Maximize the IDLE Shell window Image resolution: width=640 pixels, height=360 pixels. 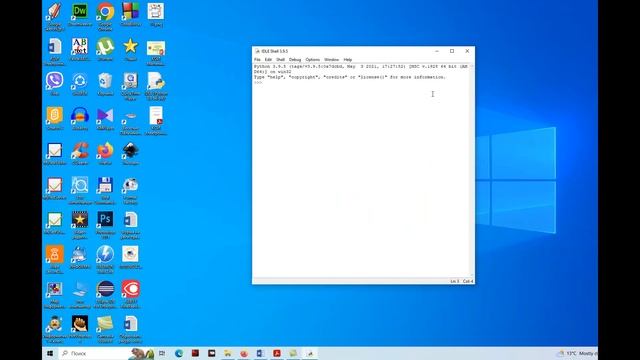[x=452, y=51]
